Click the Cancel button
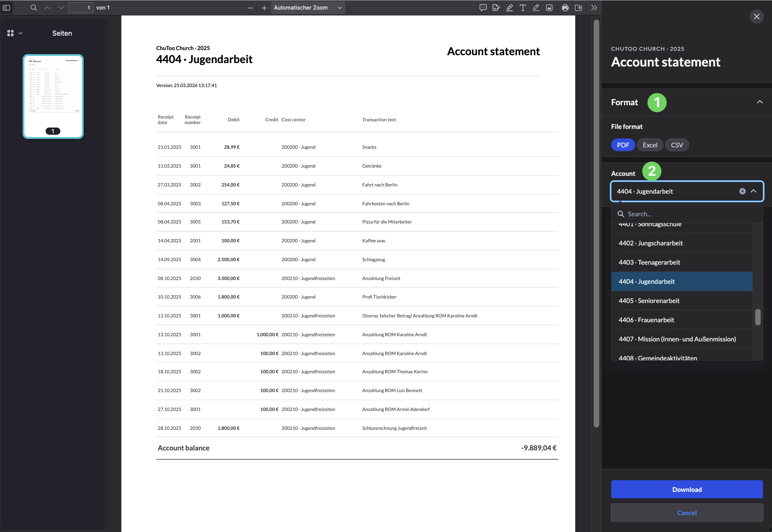The width and height of the screenshot is (772, 532). (x=687, y=513)
